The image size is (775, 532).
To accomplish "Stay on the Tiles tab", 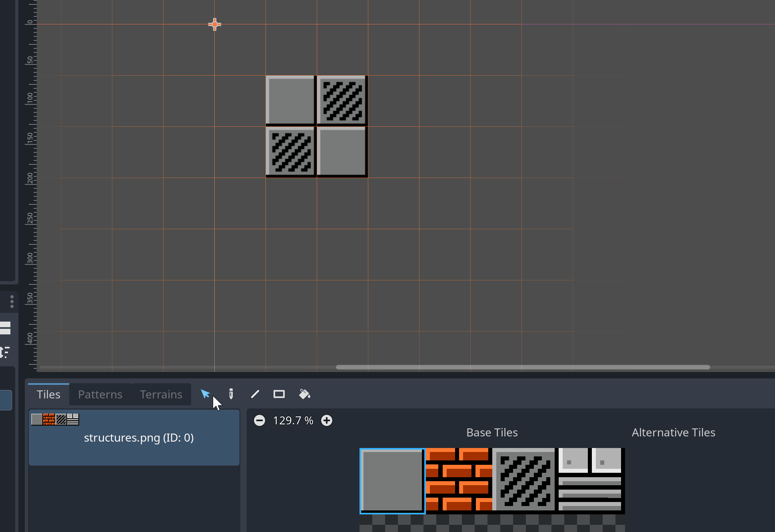I will pos(48,394).
